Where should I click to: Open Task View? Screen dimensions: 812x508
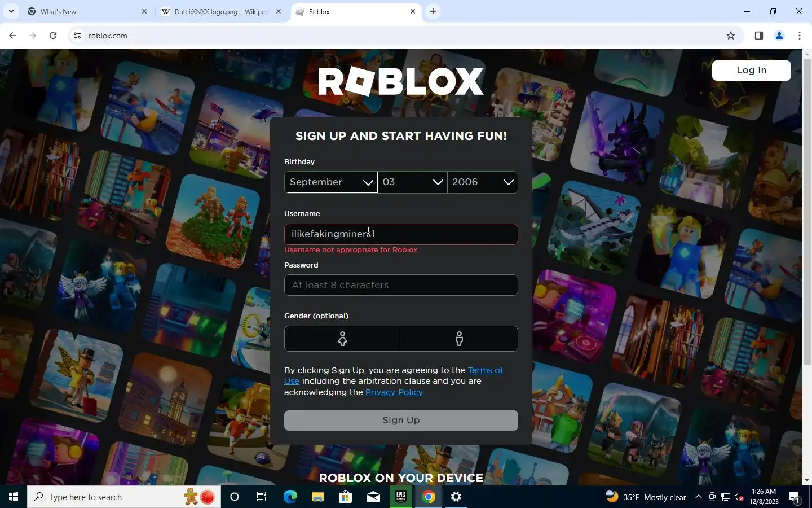pos(262,497)
